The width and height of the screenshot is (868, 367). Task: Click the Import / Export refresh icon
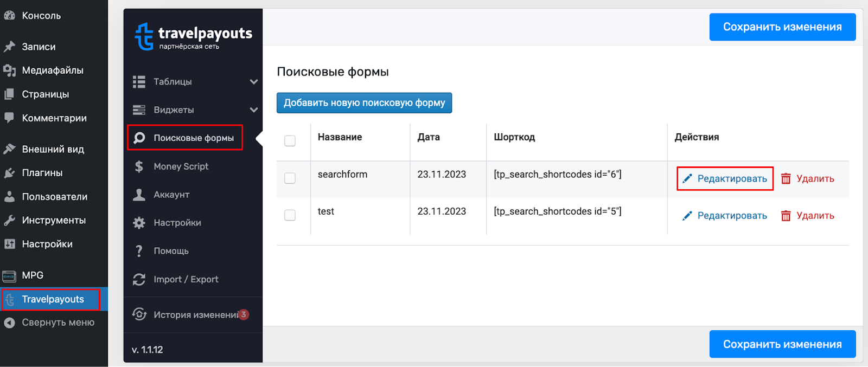[139, 279]
